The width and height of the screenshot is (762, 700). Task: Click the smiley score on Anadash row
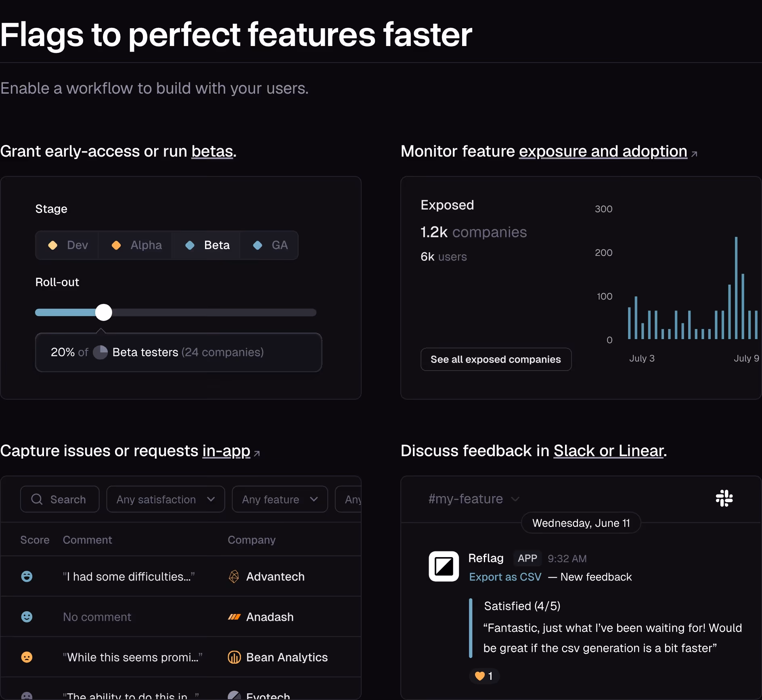coord(27,617)
